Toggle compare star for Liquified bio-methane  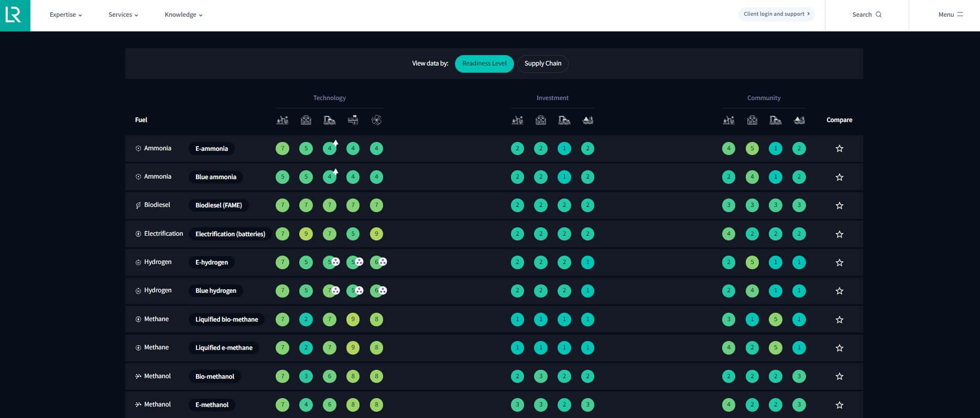(839, 320)
